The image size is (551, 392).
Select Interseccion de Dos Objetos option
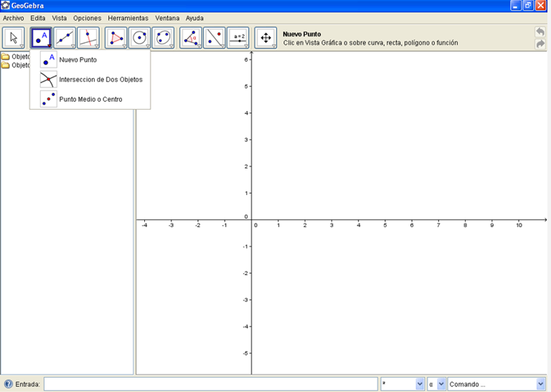point(100,80)
